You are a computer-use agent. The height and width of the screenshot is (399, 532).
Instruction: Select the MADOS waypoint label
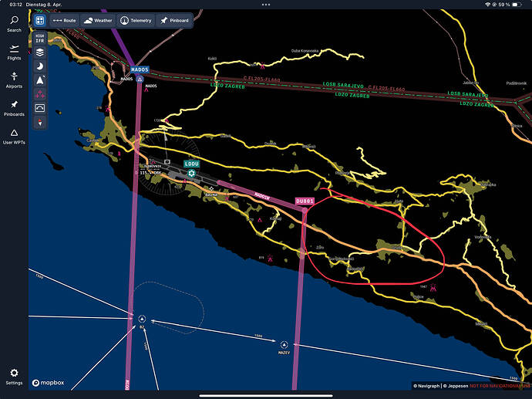click(x=140, y=69)
